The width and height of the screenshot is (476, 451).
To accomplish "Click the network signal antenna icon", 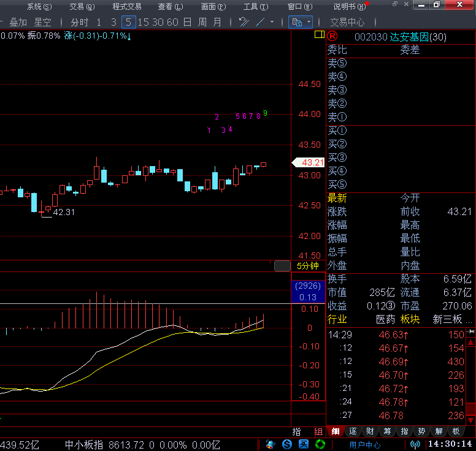I will click(415, 445).
